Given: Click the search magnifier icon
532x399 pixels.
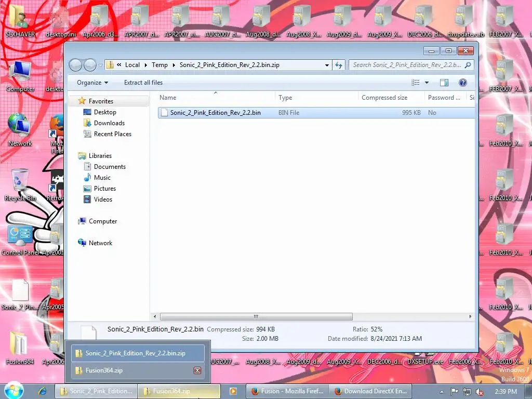Looking at the screenshot, I should point(468,65).
